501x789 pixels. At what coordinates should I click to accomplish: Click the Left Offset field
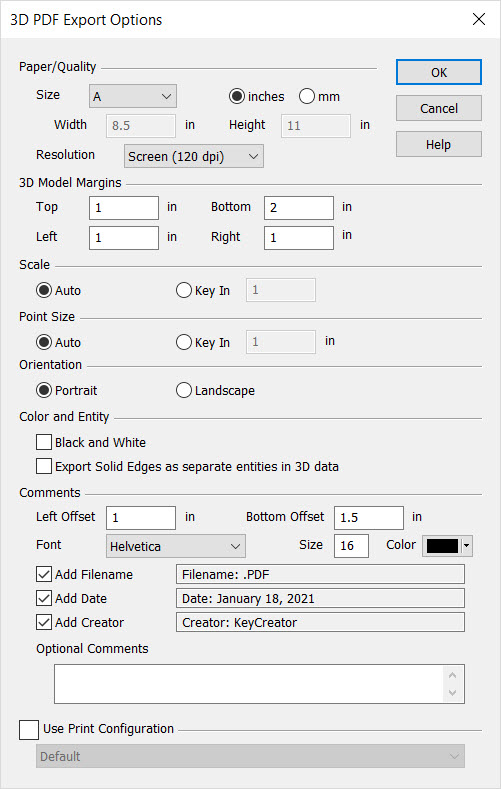pyautogui.click(x=141, y=518)
